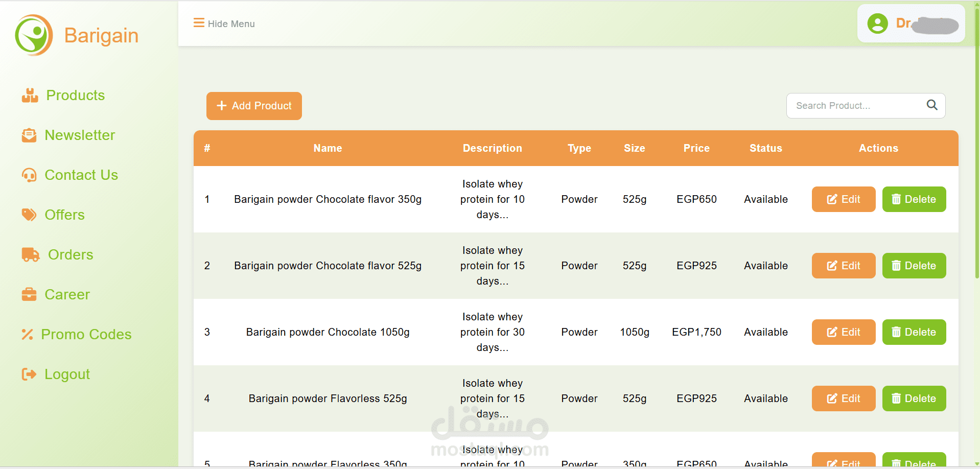The height and width of the screenshot is (469, 980).
Task: Click the Contact Us headset icon
Action: click(x=29, y=175)
